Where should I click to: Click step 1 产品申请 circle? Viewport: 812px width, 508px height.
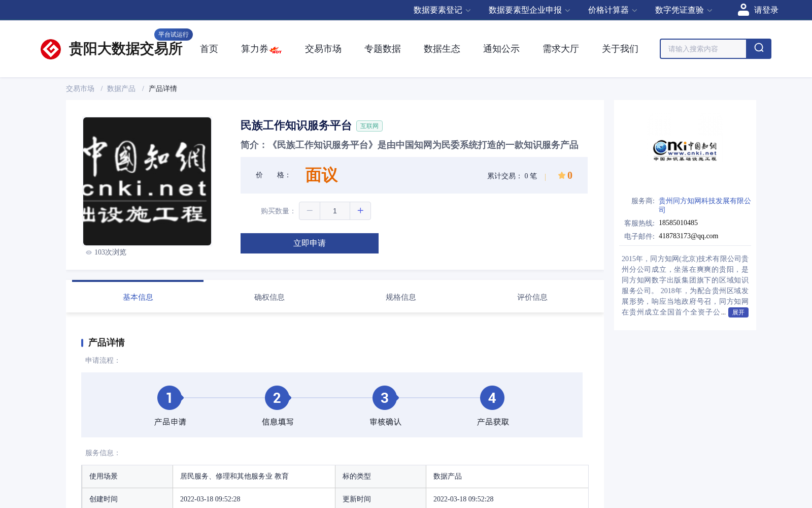[170, 398]
